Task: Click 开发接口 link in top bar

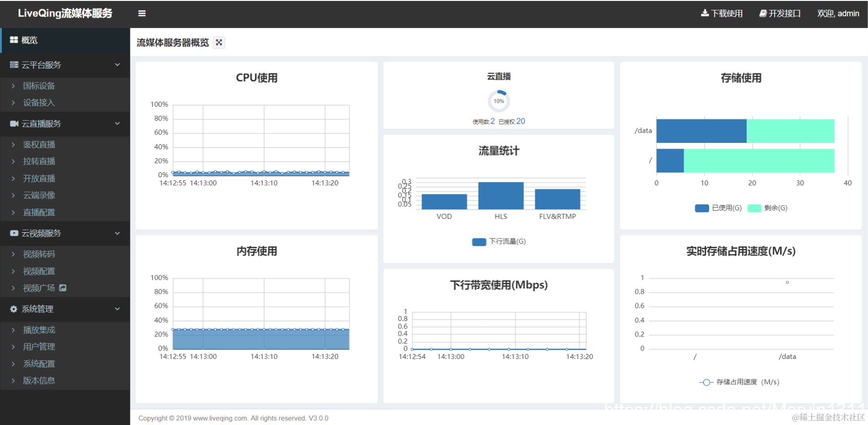Action: [x=780, y=13]
